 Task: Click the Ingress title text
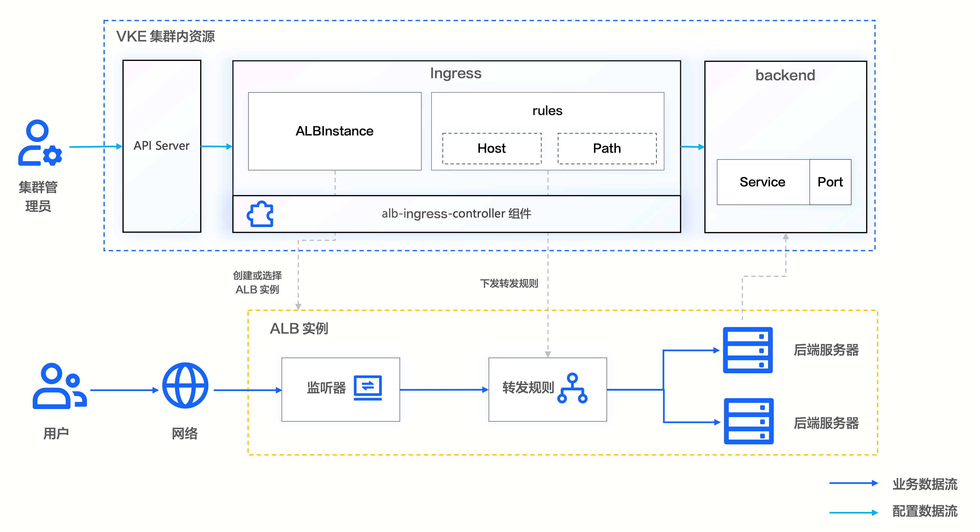(x=456, y=73)
